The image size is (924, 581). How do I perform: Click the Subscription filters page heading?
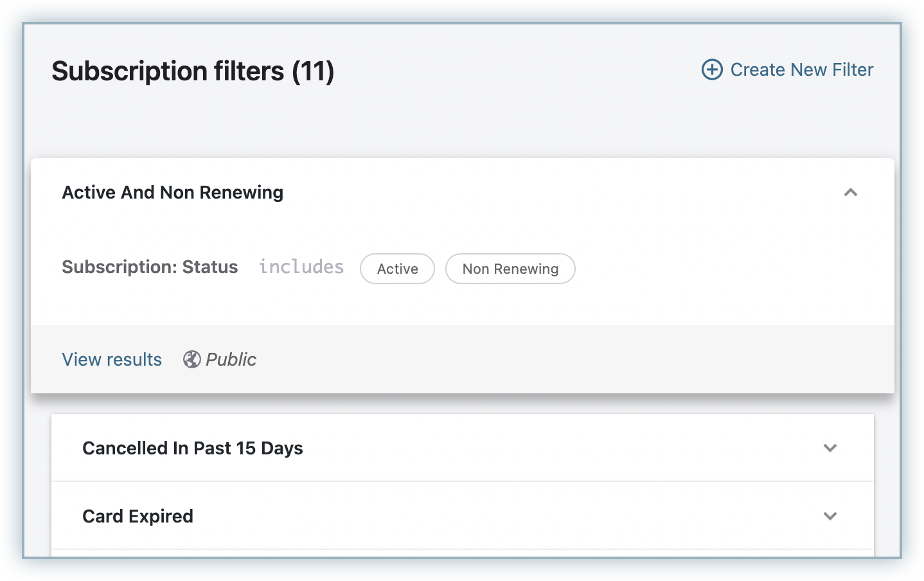168,71
